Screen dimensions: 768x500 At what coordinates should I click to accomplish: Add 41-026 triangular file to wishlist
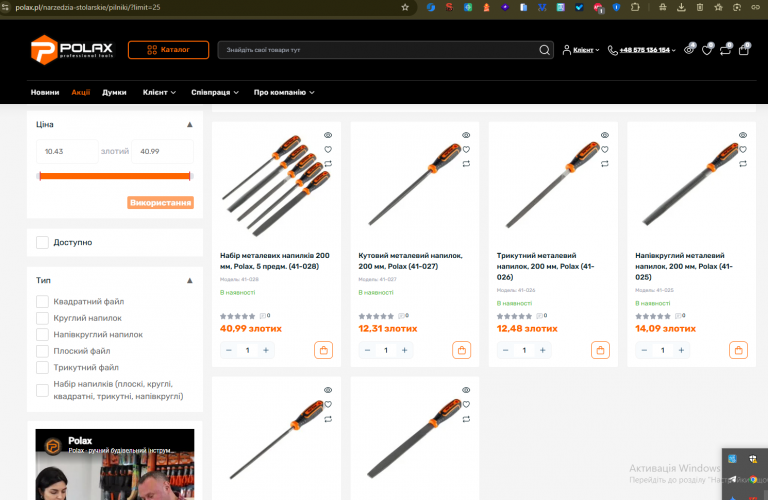pos(604,149)
